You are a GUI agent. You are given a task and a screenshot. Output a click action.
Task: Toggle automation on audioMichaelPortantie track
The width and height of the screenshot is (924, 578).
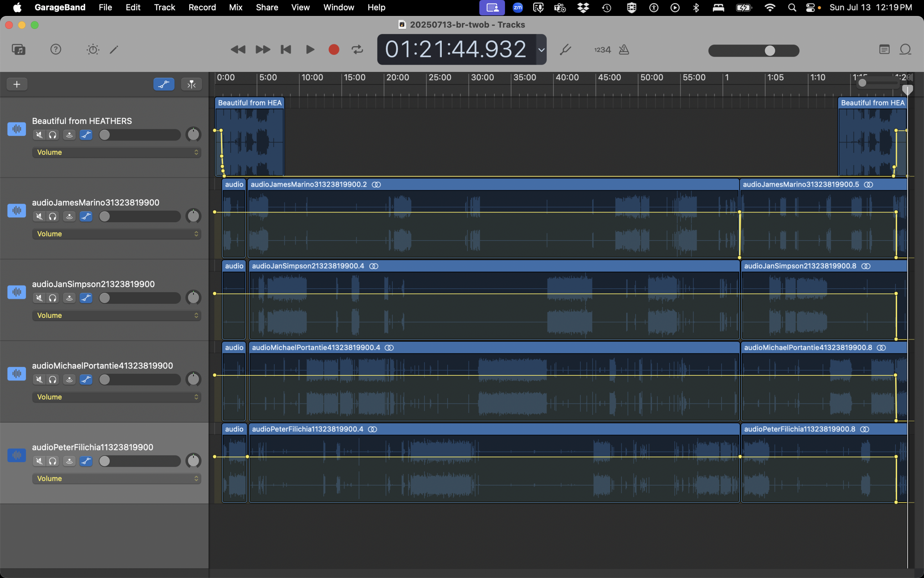click(x=86, y=380)
